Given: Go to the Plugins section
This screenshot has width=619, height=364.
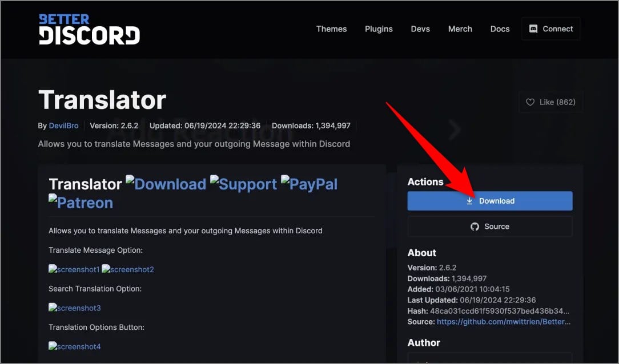Looking at the screenshot, I should point(379,29).
